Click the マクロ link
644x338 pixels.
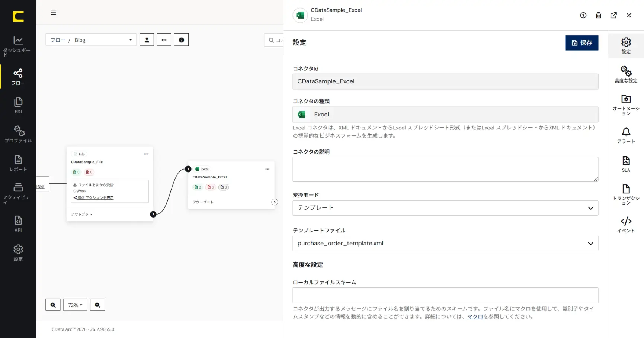click(x=475, y=316)
